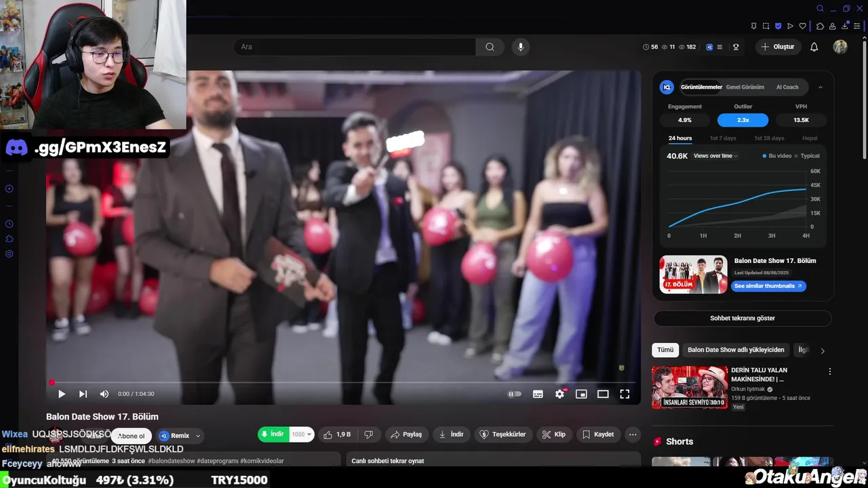Image resolution: width=868 pixels, height=488 pixels.
Task: Open the browser downloads icon
Action: pos(845,26)
